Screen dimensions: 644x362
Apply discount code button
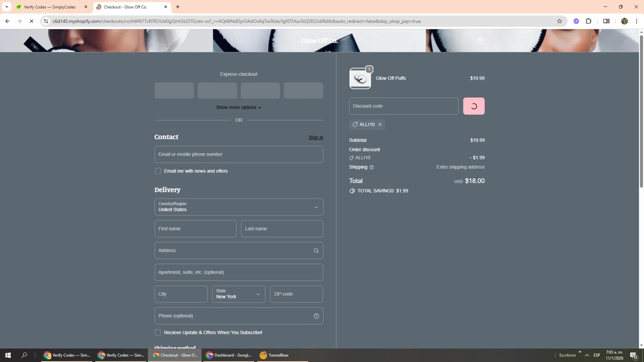[x=474, y=106]
